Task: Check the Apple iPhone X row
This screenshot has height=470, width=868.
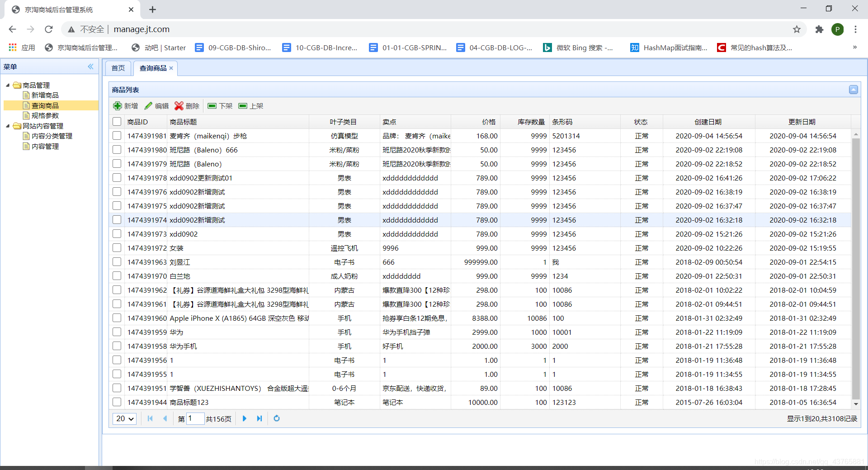Action: pos(117,318)
